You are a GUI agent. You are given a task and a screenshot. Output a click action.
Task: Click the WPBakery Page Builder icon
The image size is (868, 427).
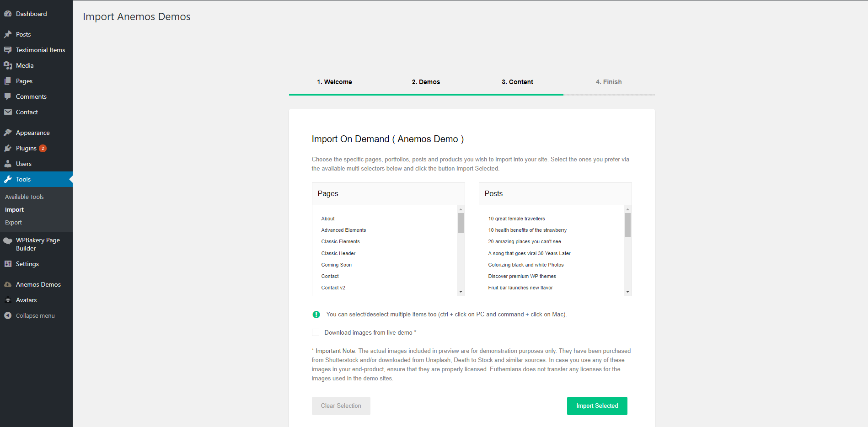(x=8, y=241)
